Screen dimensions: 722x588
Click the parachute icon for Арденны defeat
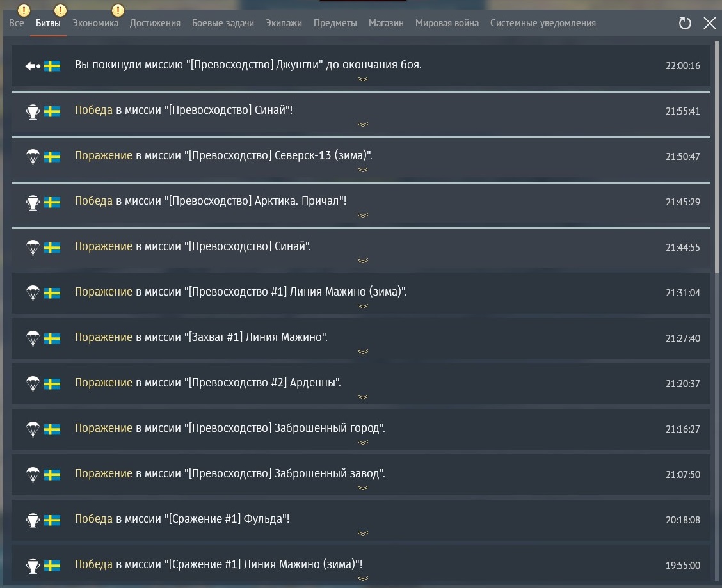click(x=32, y=384)
